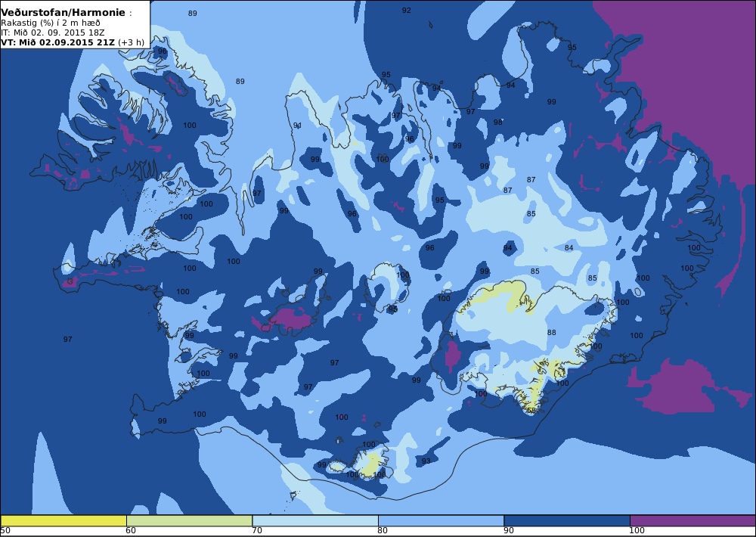Click the legend tick label '60'
This screenshot has height=537, width=756.
pos(131,531)
